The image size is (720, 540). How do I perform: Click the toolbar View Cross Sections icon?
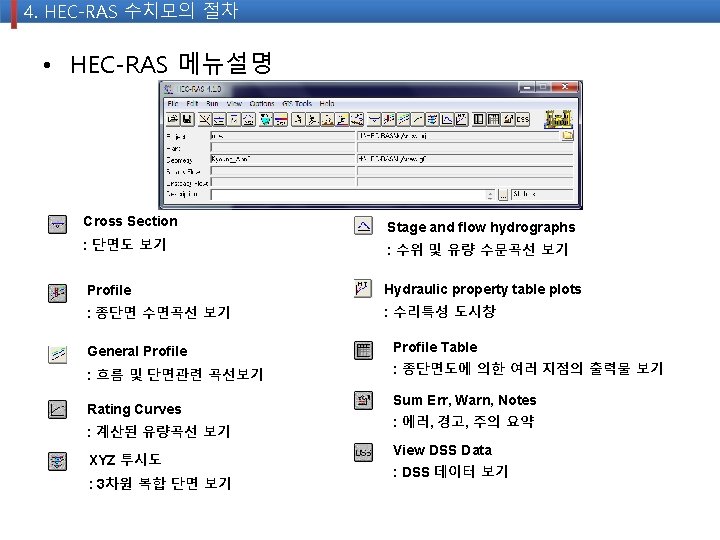pos(374,120)
